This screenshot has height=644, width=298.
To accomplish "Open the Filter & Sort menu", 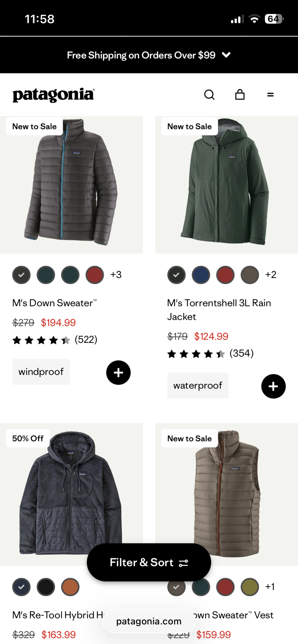I will (149, 562).
